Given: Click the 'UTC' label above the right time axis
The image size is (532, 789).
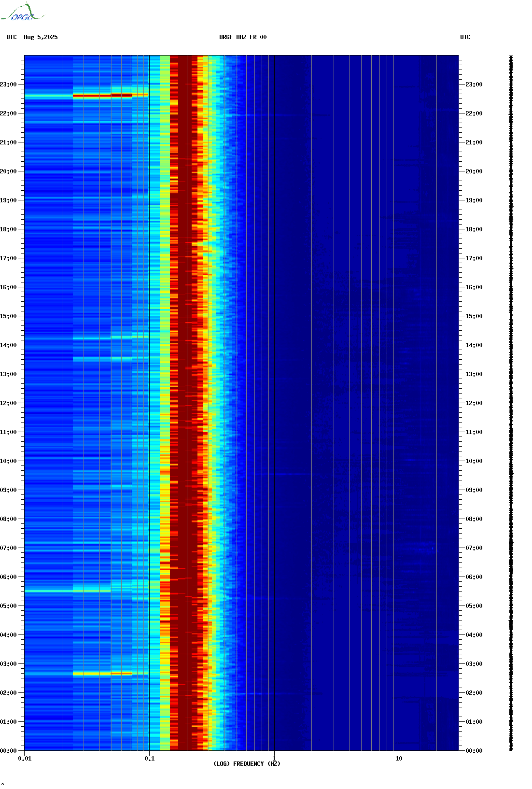Looking at the screenshot, I should [465, 37].
